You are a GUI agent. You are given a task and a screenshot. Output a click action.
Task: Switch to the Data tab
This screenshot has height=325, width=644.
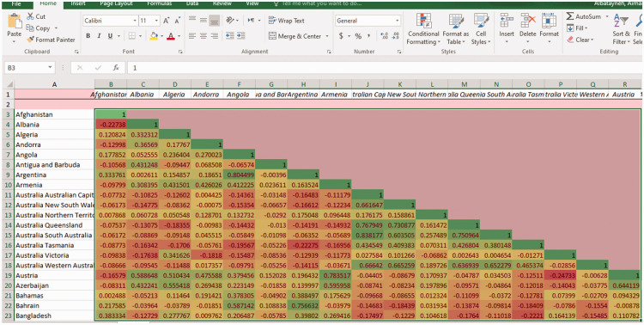pos(192,3)
